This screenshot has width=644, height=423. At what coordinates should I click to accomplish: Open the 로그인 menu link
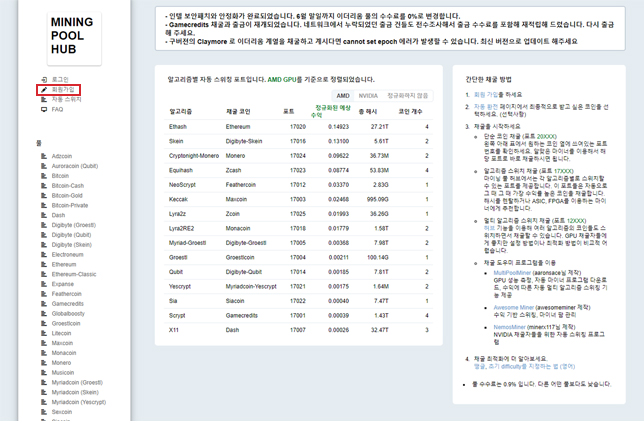click(60, 79)
